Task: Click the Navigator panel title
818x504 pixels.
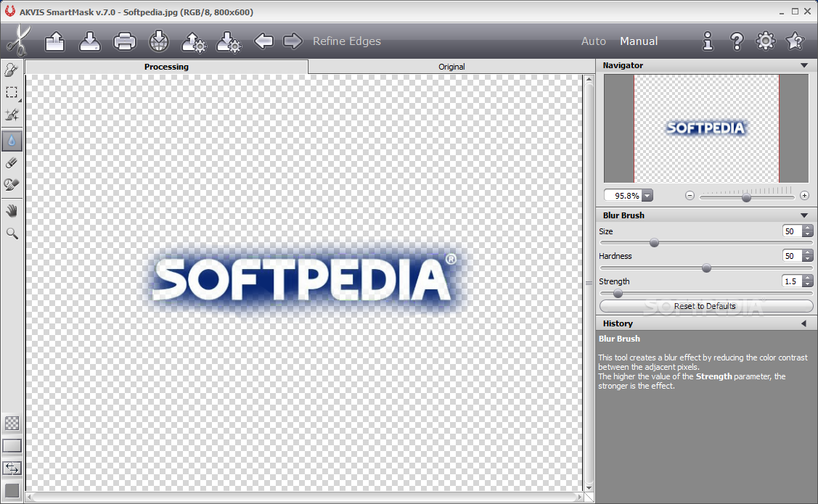Action: click(623, 66)
